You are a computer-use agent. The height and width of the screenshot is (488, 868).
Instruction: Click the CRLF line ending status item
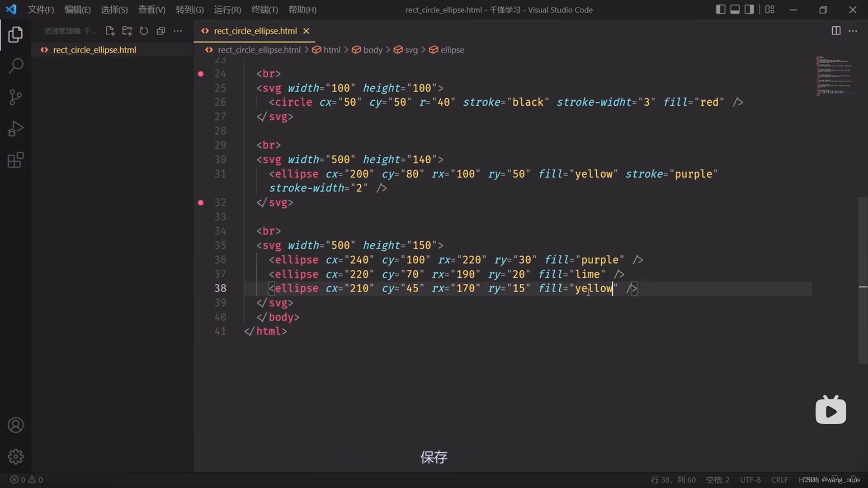(779, 480)
